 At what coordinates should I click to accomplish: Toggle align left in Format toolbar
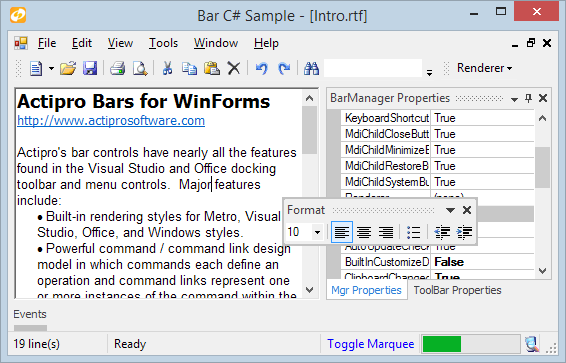tap(341, 232)
